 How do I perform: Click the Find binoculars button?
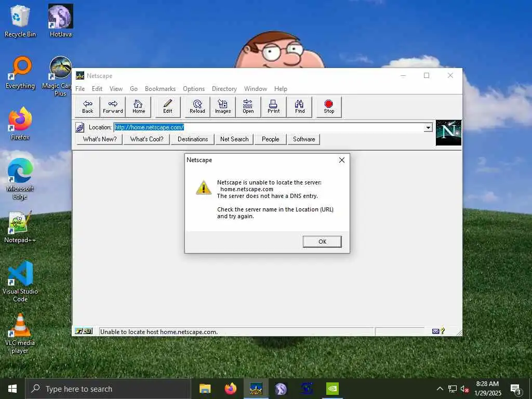[300, 107]
